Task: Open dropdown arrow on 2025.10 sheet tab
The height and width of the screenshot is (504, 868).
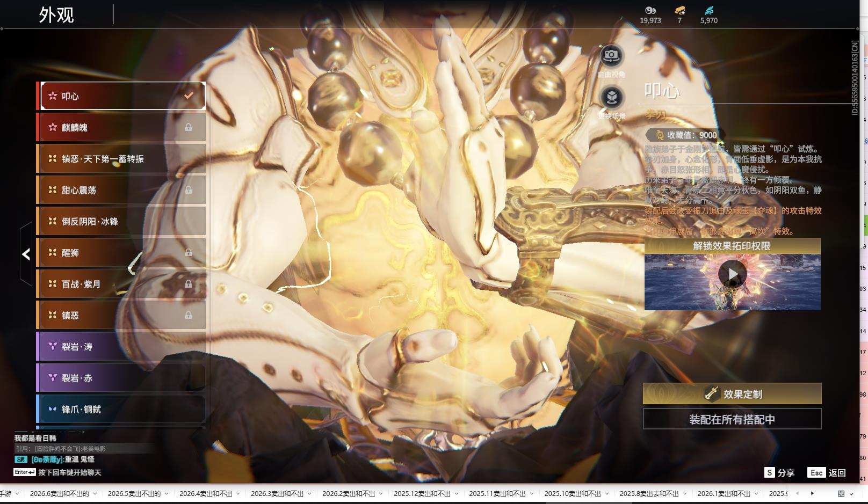Action: [x=607, y=494]
